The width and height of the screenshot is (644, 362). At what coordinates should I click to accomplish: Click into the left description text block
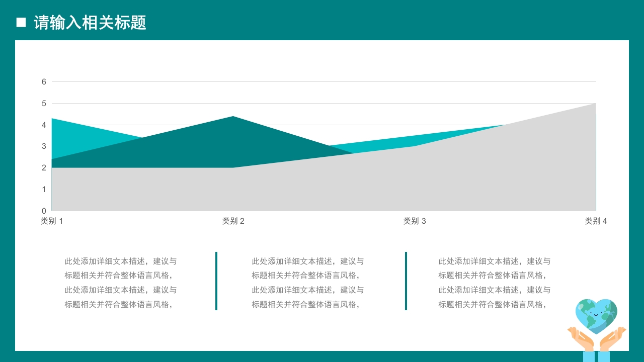pos(121,283)
